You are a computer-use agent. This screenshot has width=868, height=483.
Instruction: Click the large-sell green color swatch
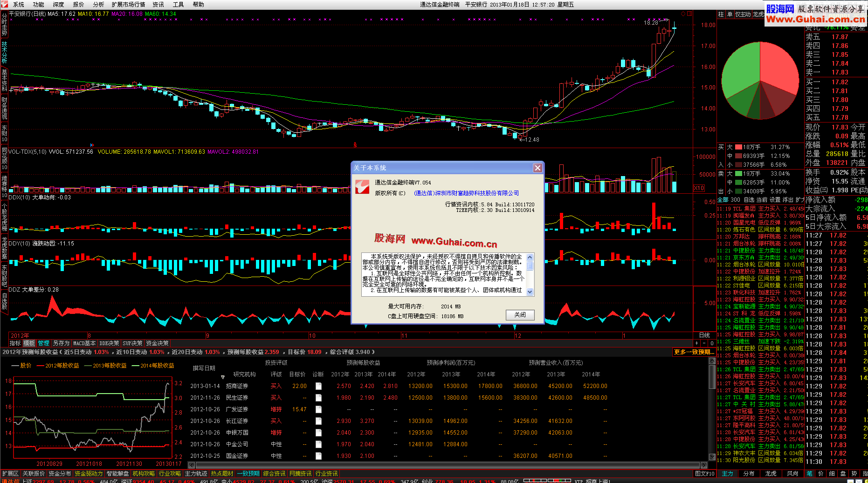coord(738,174)
